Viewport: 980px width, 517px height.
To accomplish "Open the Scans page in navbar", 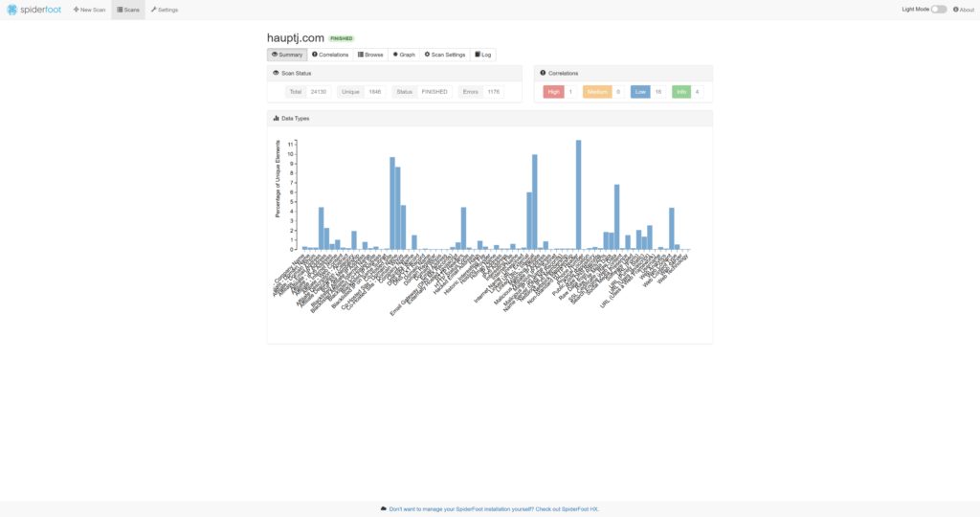I will point(128,10).
